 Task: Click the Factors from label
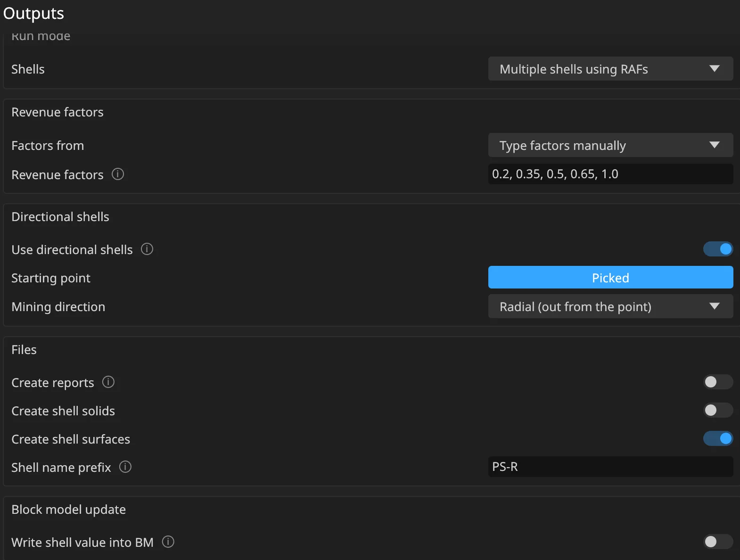coord(48,146)
